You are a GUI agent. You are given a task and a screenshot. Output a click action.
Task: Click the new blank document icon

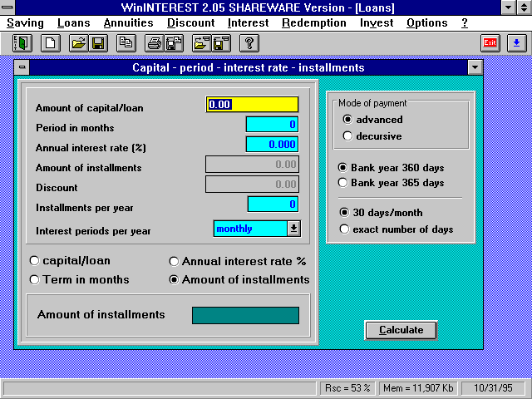[50, 42]
